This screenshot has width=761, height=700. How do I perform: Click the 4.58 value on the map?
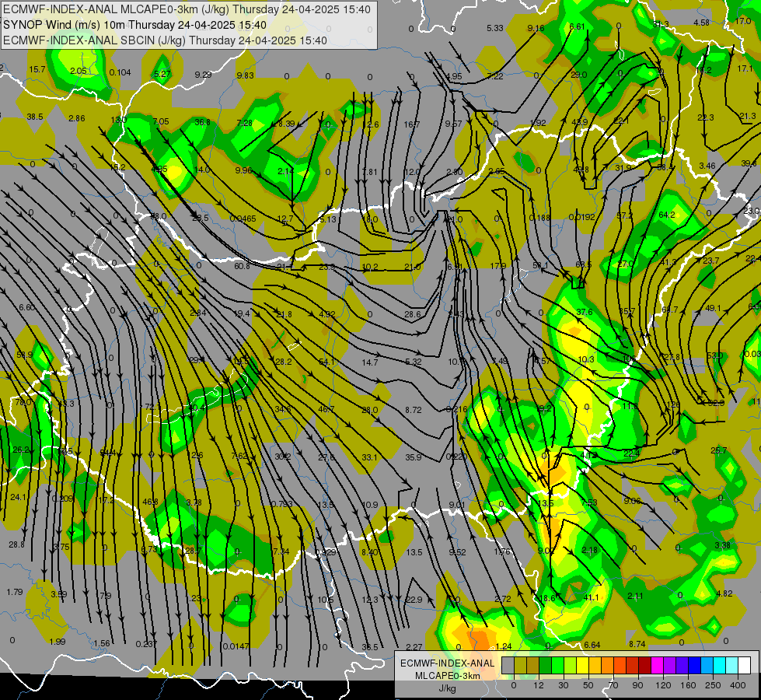pos(701,23)
